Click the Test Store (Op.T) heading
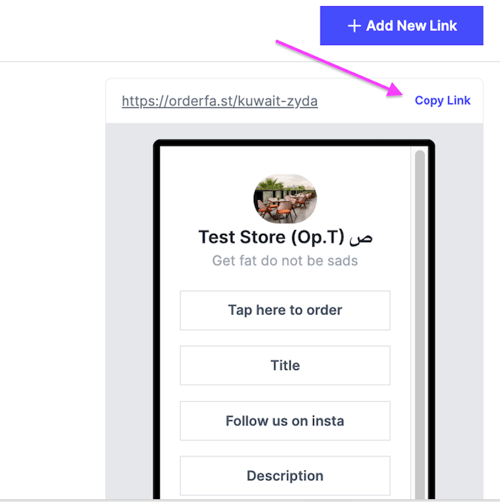 point(271,237)
